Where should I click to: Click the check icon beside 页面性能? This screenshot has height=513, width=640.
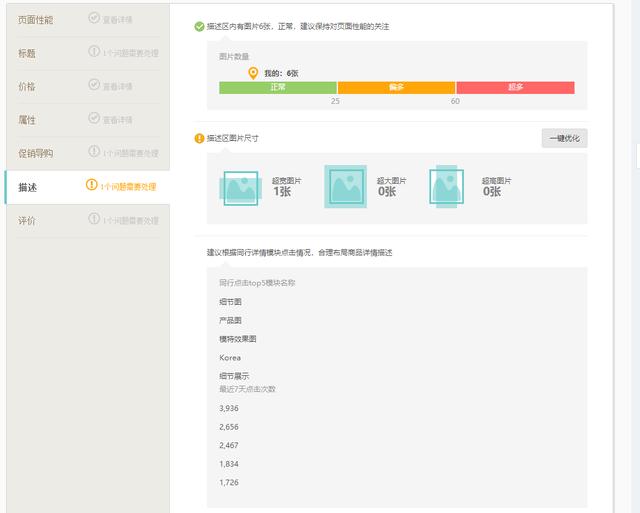(94, 18)
